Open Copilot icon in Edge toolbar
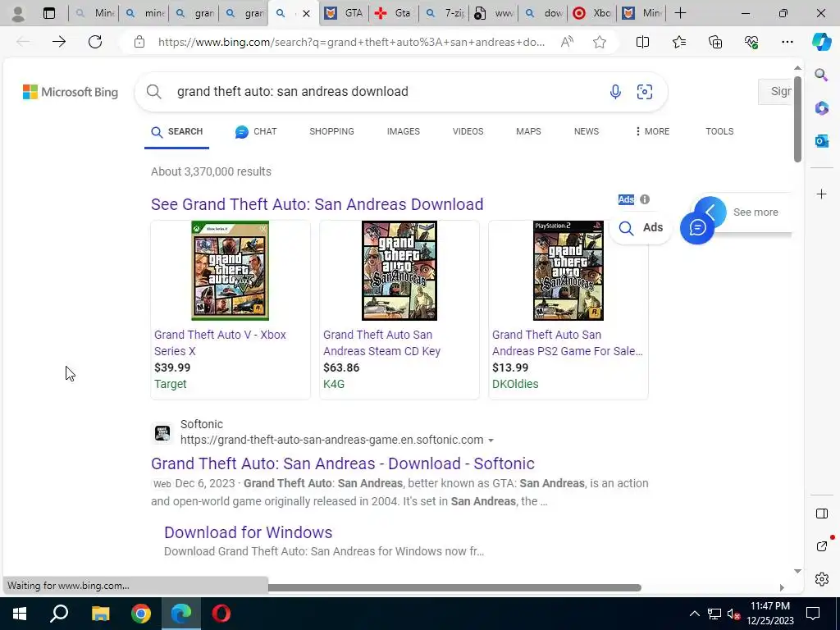The image size is (840, 630). (x=821, y=42)
